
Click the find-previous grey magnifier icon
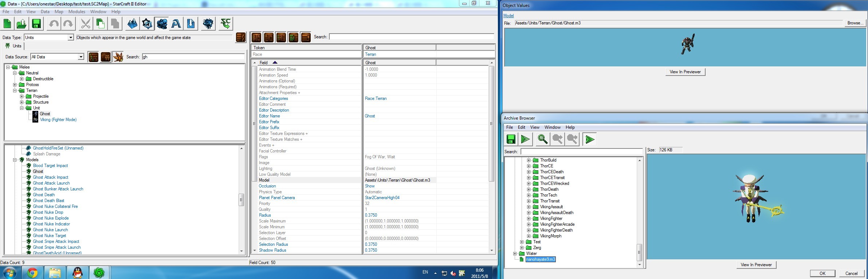click(x=572, y=139)
